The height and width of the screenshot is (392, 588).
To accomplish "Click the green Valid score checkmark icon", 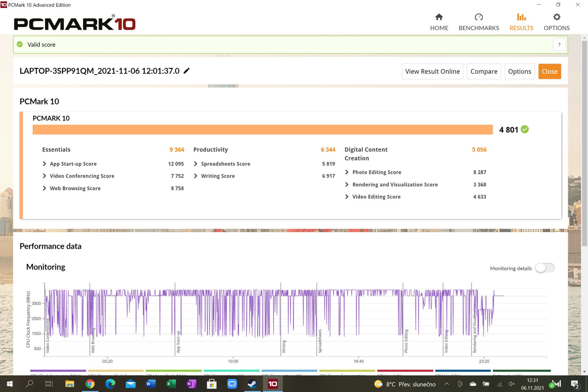I will pyautogui.click(x=20, y=44).
